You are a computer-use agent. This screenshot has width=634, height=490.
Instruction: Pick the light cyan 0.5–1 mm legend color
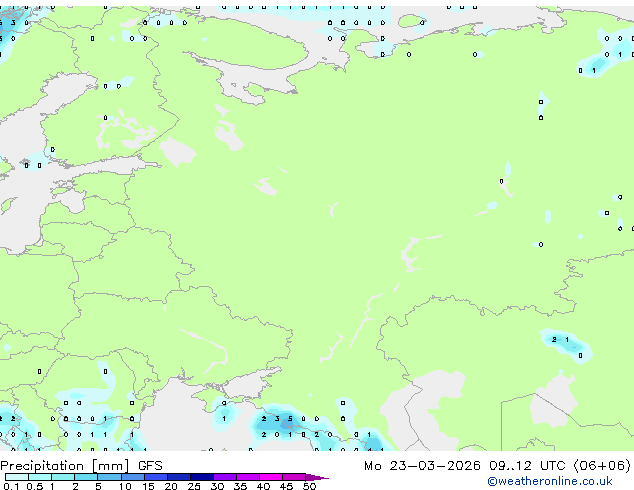(40, 477)
